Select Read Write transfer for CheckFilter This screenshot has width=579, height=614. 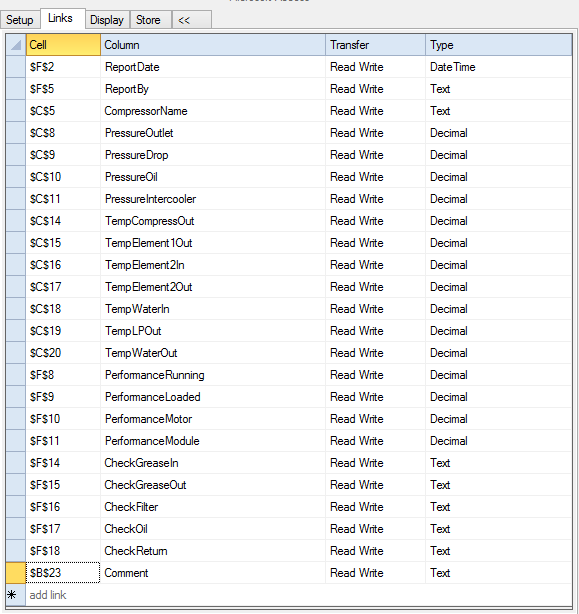pyautogui.click(x=375, y=507)
